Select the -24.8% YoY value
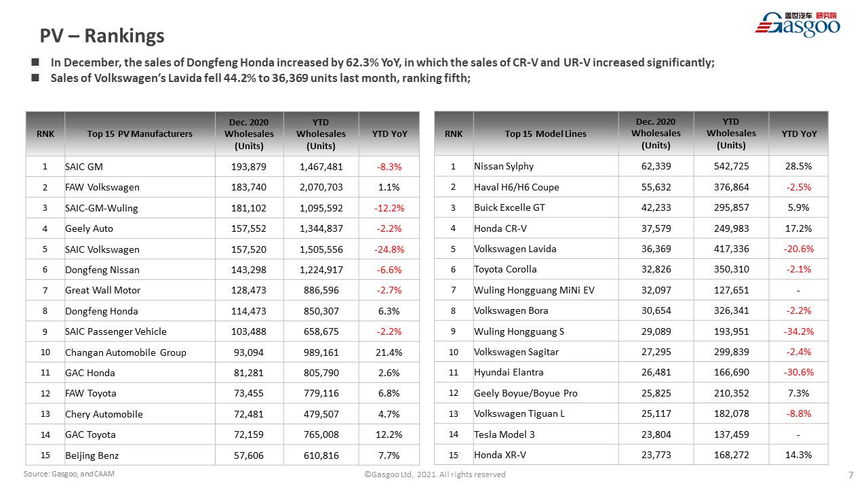The width and height of the screenshot is (868, 488). coord(389,249)
